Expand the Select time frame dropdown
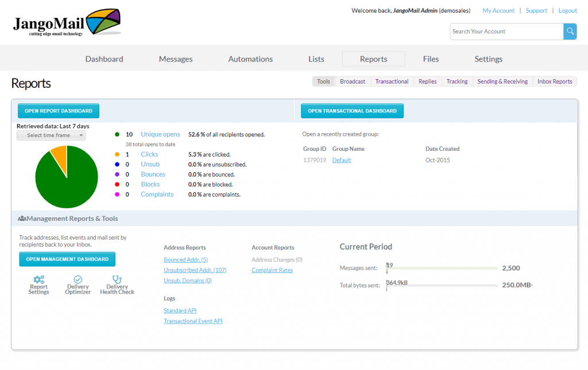This screenshot has height=370, width=588. (51, 135)
